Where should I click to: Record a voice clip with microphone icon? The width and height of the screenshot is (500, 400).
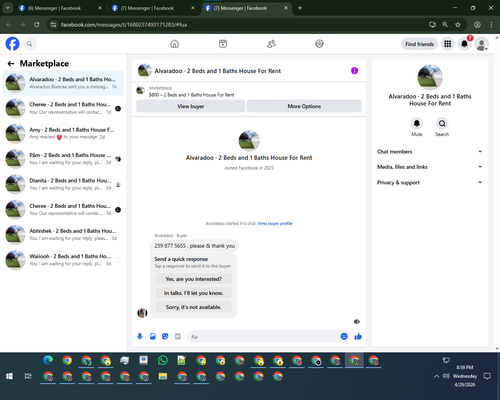click(x=140, y=336)
